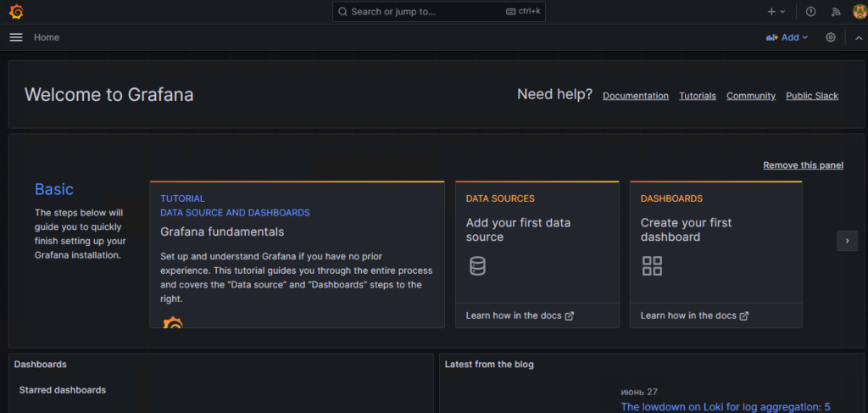
Task: Open dashboard settings gear icon
Action: click(x=831, y=37)
